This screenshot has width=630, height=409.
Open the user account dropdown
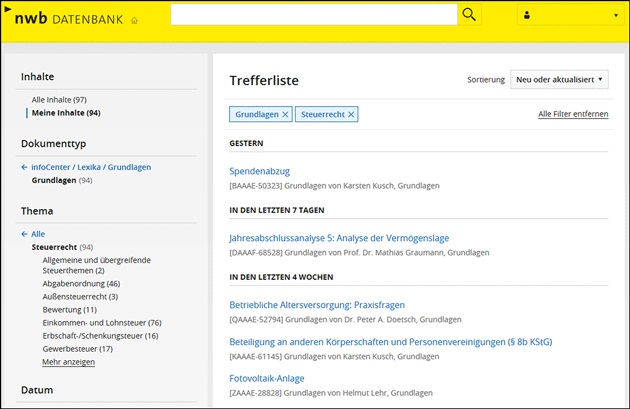point(569,15)
